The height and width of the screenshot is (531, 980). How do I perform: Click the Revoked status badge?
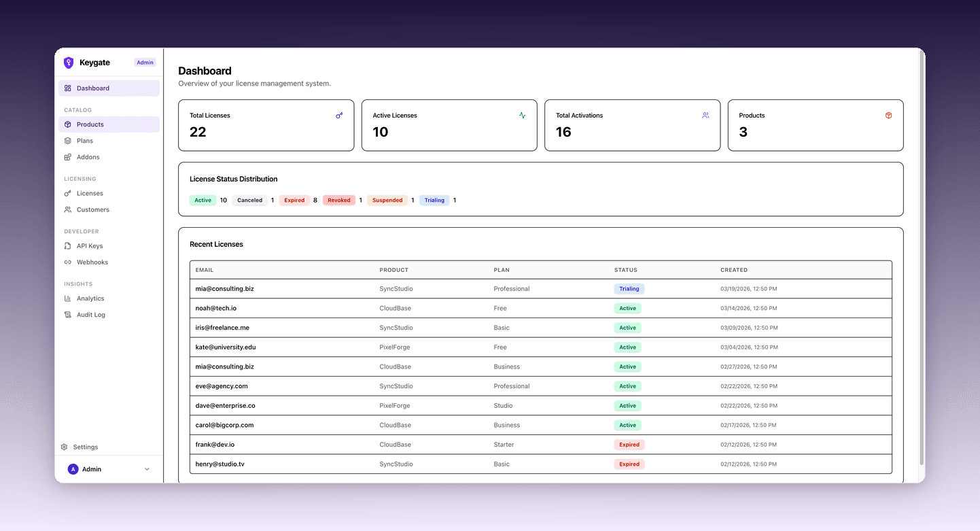[338, 200]
